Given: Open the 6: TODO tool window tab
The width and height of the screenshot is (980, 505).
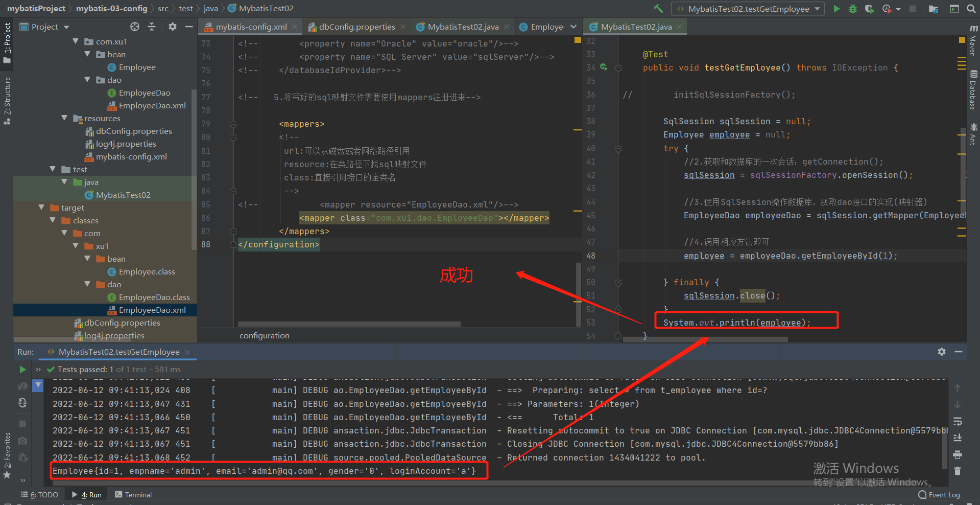Looking at the screenshot, I should pos(40,495).
